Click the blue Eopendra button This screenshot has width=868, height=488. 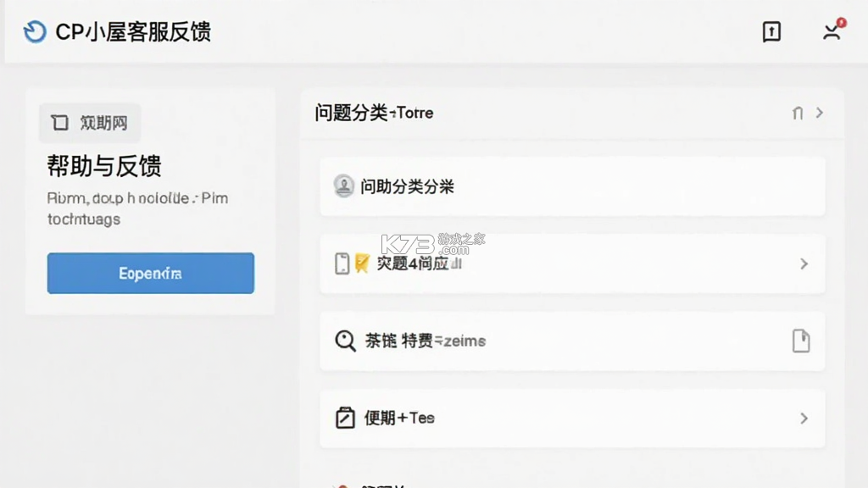point(151,274)
